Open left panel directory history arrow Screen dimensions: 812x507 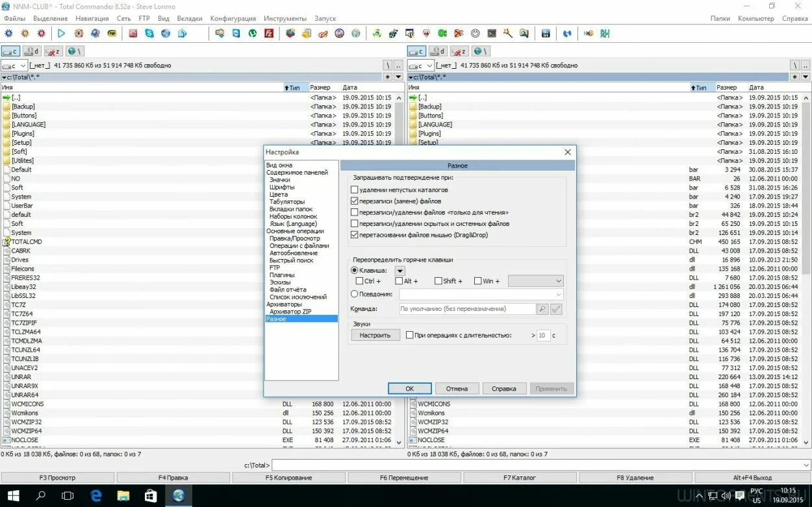(398, 77)
